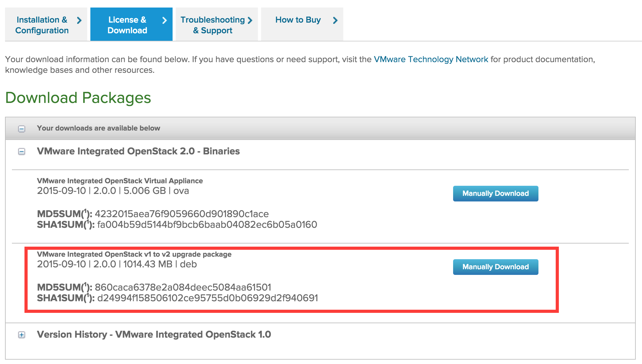Click the chevron arrow next to How to Buy
This screenshot has width=642, height=364.
[x=335, y=20]
